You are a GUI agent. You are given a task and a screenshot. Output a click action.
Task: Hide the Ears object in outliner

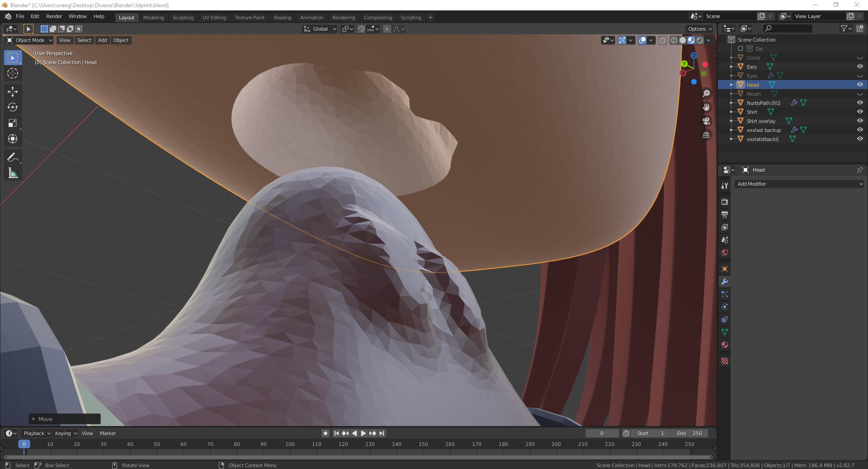pos(860,66)
